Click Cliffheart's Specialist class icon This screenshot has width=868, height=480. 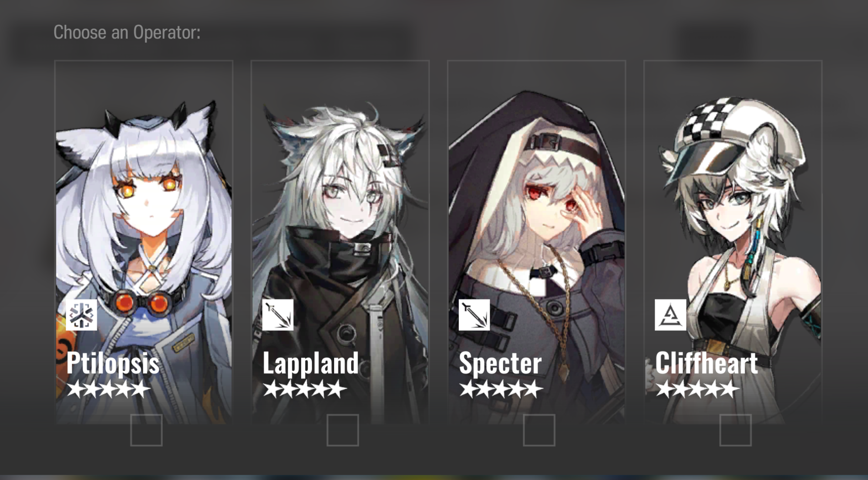coord(670,315)
